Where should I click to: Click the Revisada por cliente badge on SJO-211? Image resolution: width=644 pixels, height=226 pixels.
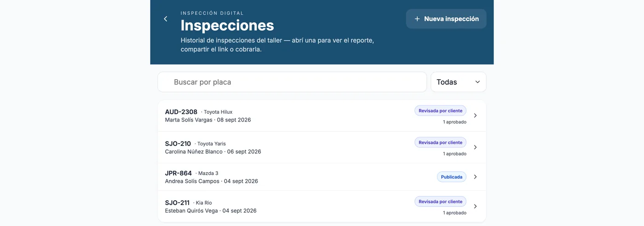[440, 202]
